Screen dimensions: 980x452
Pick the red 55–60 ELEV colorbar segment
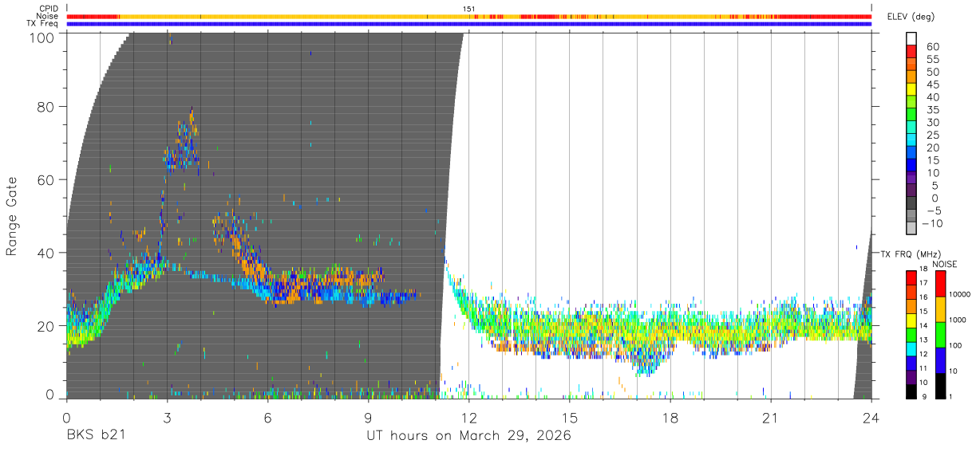[x=911, y=52]
